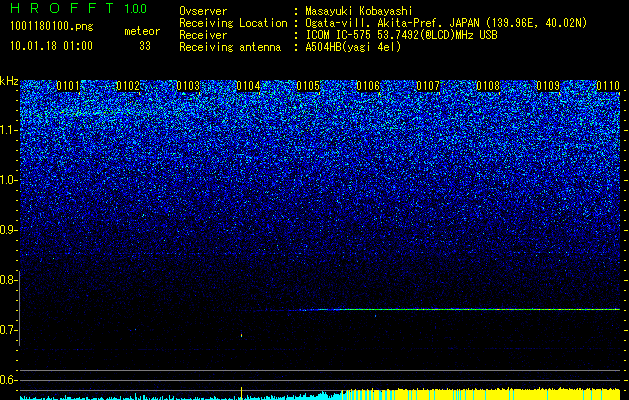This screenshot has height=400, width=629.
Task: Click the Receiving Location field label
Action: pyautogui.click(x=233, y=23)
